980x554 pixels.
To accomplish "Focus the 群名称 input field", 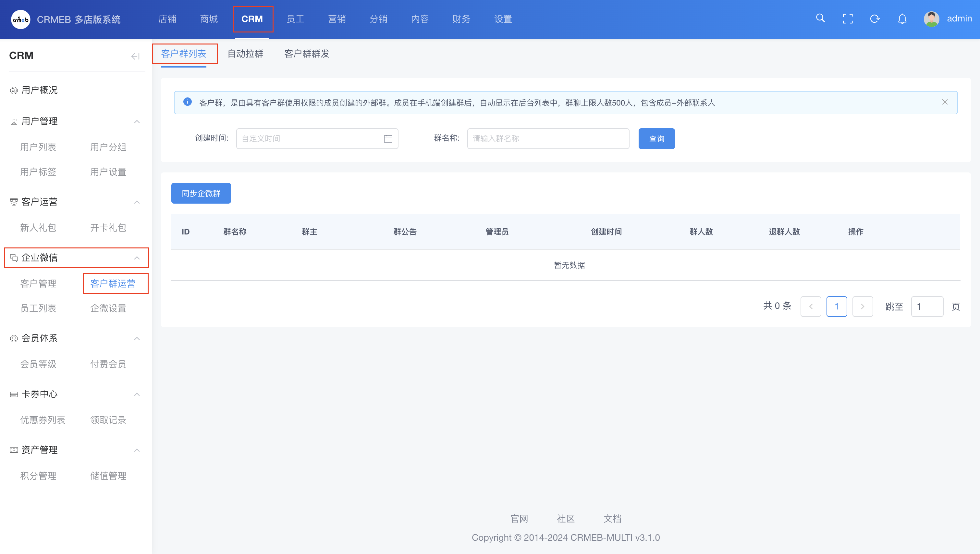I will click(x=548, y=139).
